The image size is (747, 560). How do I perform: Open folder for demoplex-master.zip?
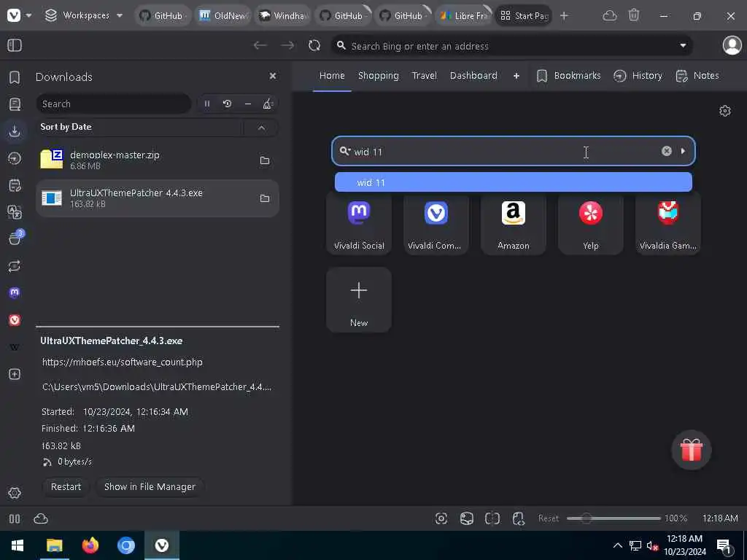point(265,160)
